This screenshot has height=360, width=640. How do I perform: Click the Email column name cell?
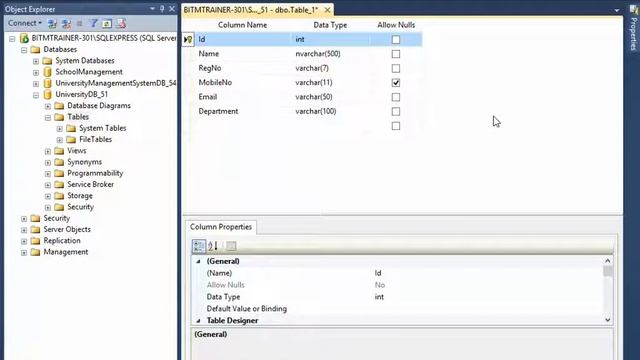pos(243,97)
